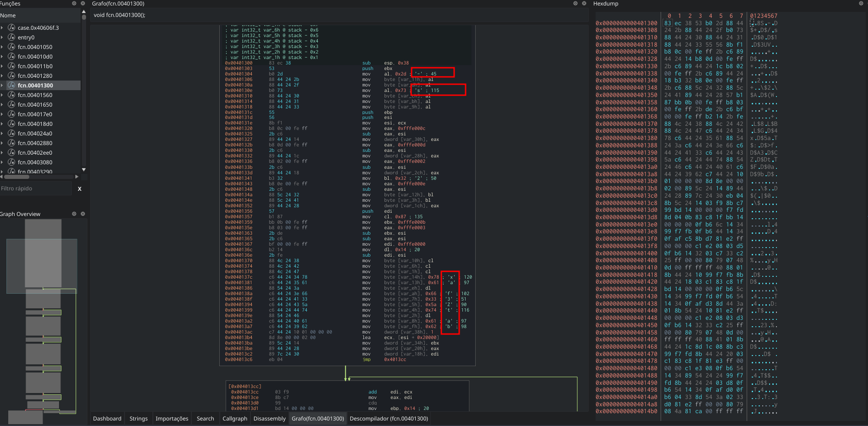Click functions list scroll-down arrow
Viewport: 868px width, 426px height.
[x=84, y=170]
